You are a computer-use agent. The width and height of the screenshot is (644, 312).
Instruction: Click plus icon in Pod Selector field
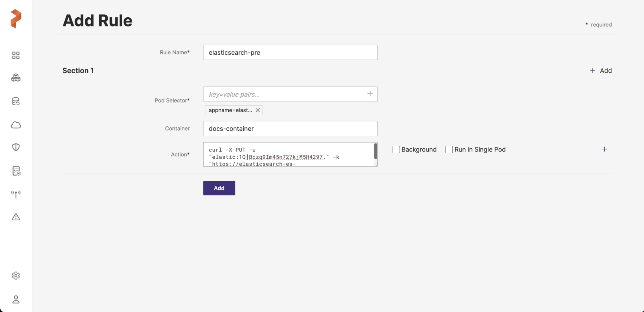[x=370, y=94]
